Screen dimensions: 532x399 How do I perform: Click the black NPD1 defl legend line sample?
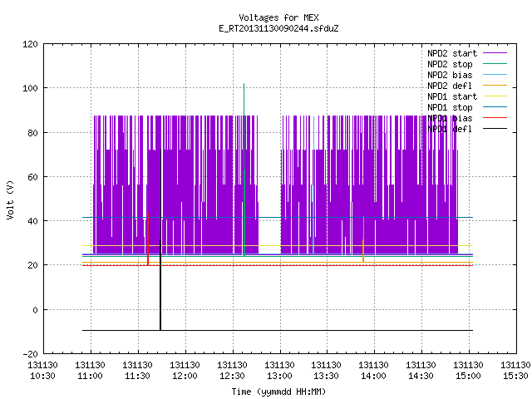tap(495, 129)
